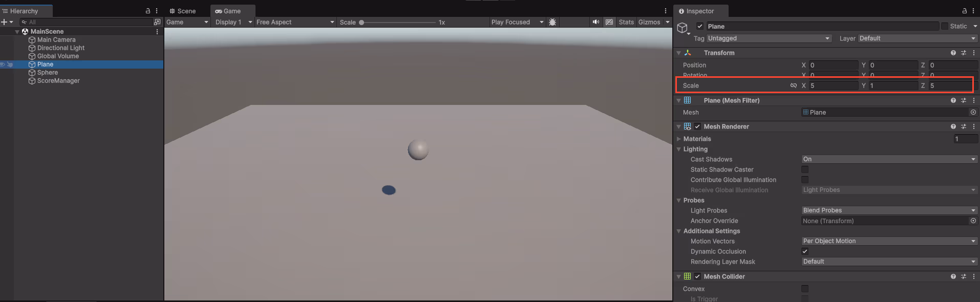Enable the Static checkbox

[945, 26]
